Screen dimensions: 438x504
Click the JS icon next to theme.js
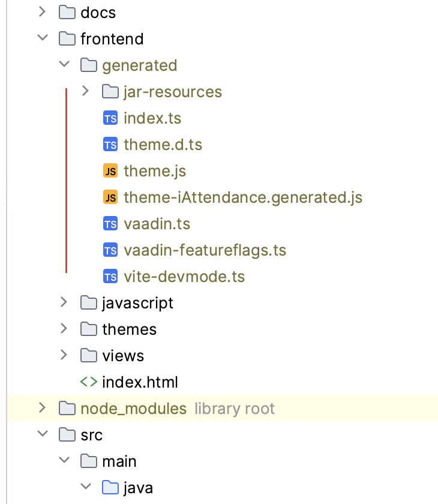click(110, 171)
